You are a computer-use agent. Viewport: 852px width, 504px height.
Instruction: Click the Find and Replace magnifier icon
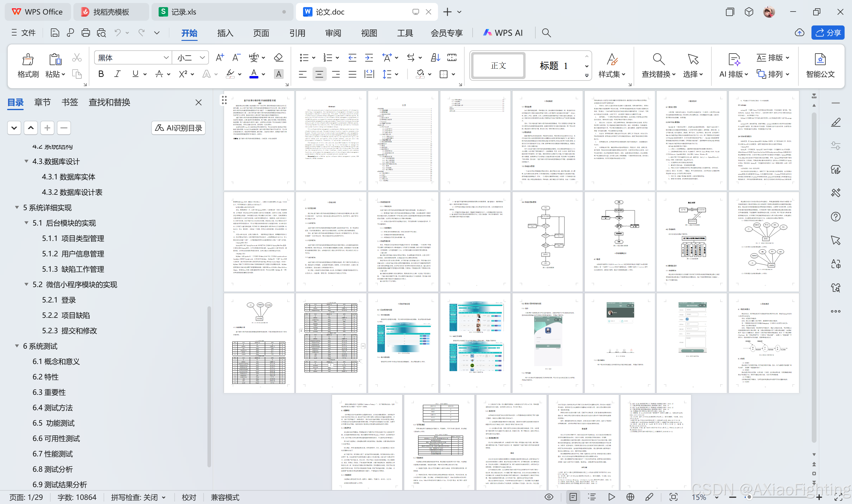tap(658, 59)
